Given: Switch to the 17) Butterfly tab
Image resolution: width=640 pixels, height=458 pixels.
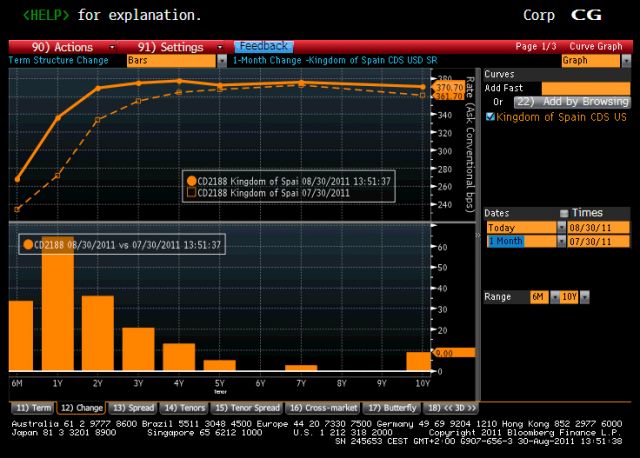Looking at the screenshot, I should (392, 408).
